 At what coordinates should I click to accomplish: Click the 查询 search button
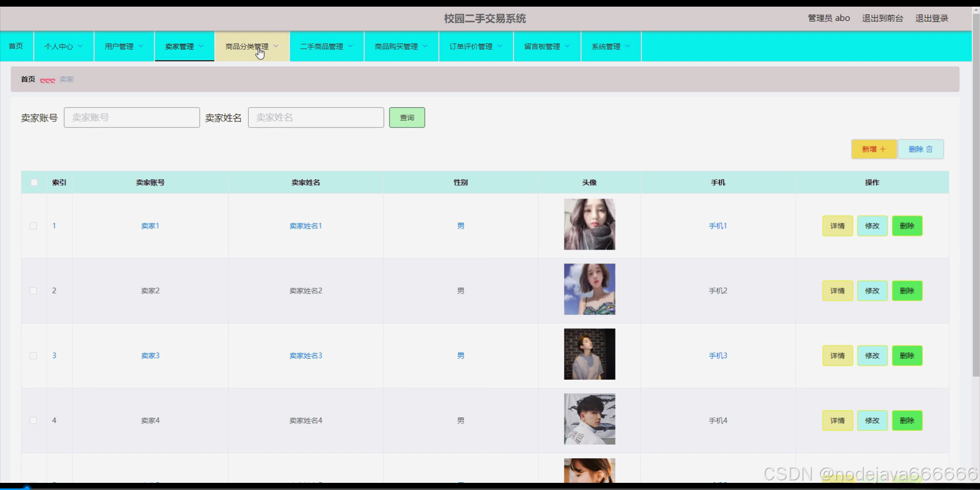407,117
